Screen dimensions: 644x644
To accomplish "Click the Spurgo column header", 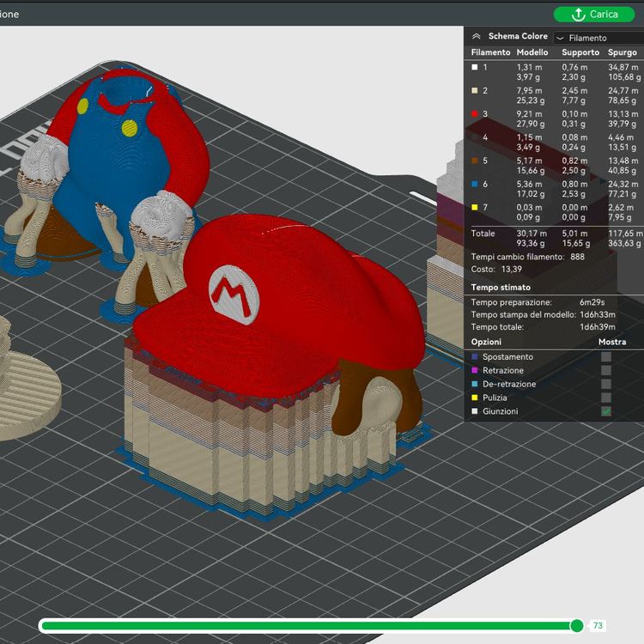I will click(623, 52).
